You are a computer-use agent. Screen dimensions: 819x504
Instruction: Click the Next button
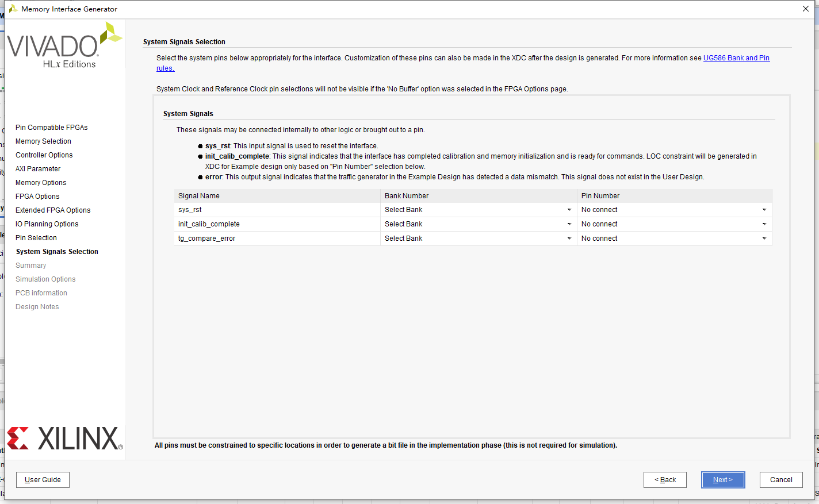click(723, 480)
